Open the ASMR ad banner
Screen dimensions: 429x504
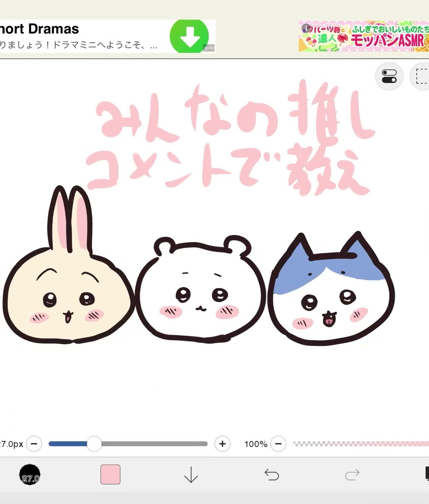(x=363, y=36)
